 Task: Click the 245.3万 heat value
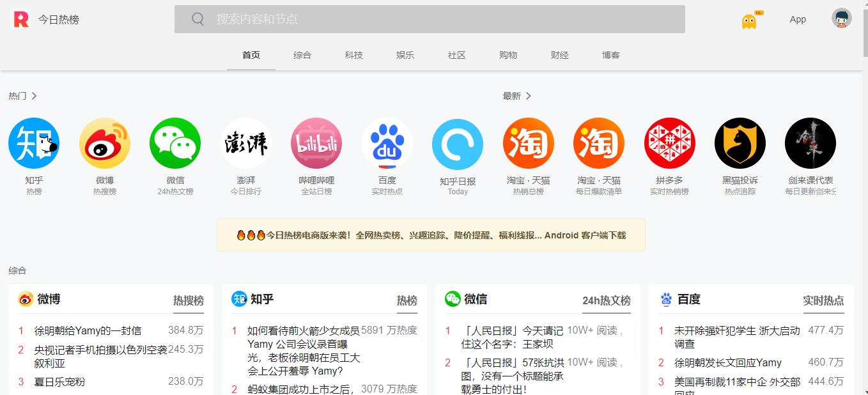(186, 350)
